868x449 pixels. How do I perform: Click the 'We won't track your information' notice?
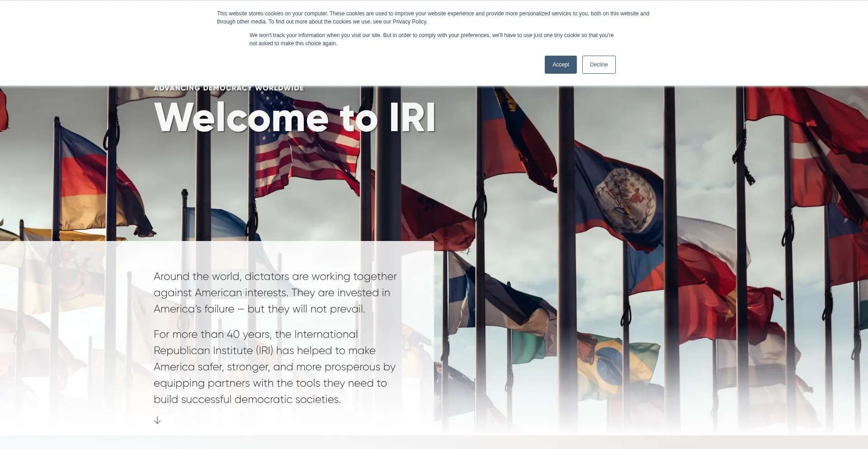(x=431, y=39)
